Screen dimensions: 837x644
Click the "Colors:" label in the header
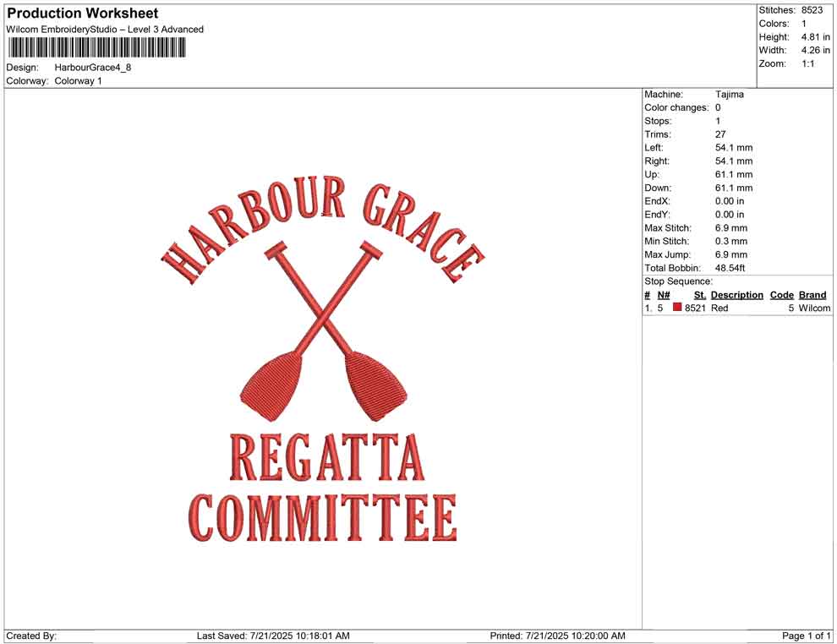point(774,24)
